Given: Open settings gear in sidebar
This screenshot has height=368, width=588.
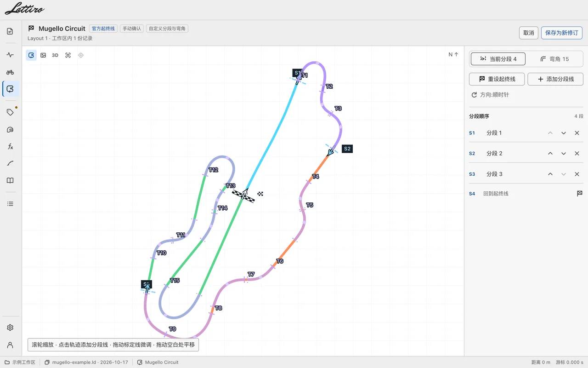Looking at the screenshot, I should [x=10, y=328].
